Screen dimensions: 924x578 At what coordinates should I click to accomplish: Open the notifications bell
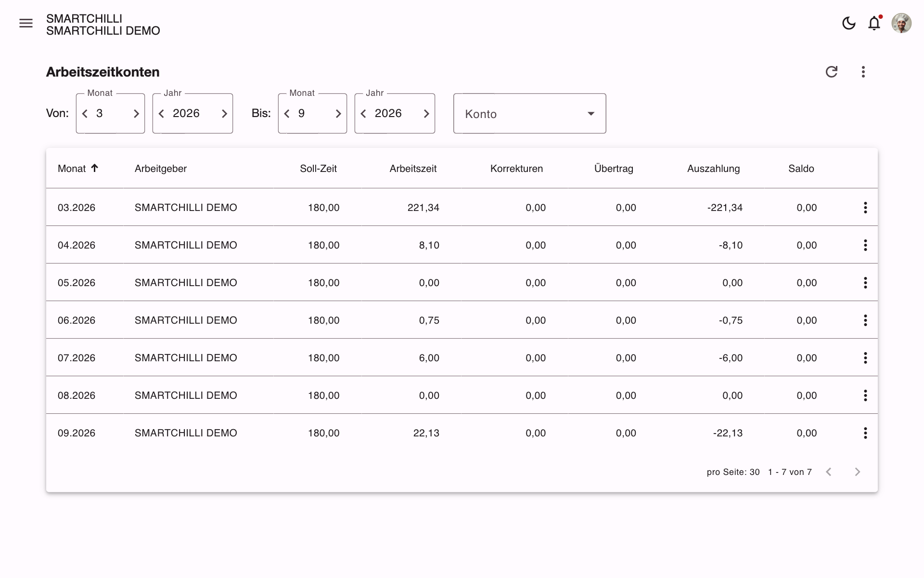(x=874, y=23)
